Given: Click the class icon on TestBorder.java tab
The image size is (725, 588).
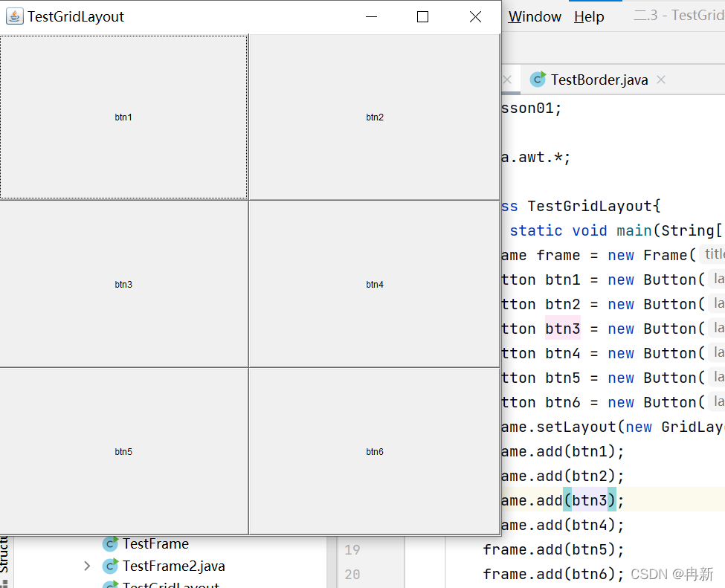Looking at the screenshot, I should [x=538, y=80].
